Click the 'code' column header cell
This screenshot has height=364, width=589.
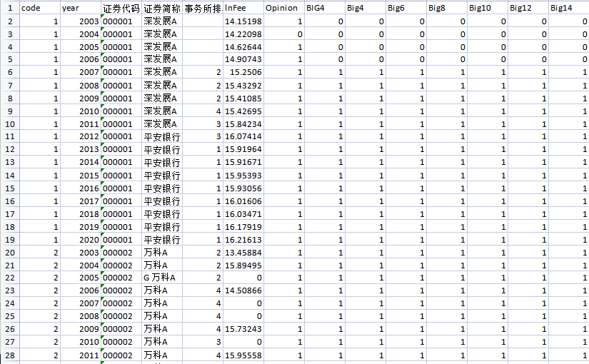[x=39, y=8]
